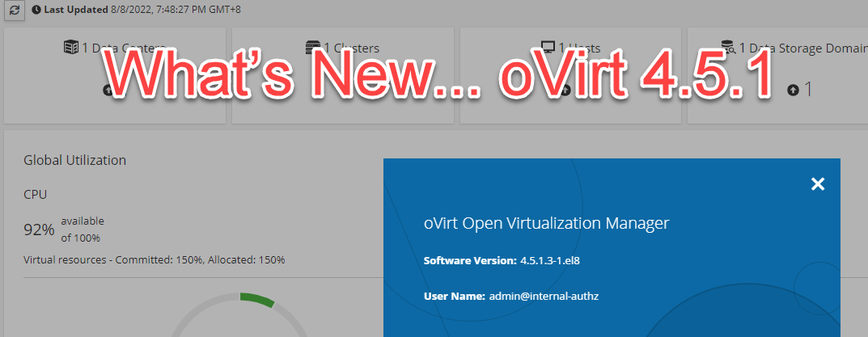Viewport: 868px width, 337px height.
Task: Click the User Name admin@internal-authz text
Action: [x=511, y=296]
